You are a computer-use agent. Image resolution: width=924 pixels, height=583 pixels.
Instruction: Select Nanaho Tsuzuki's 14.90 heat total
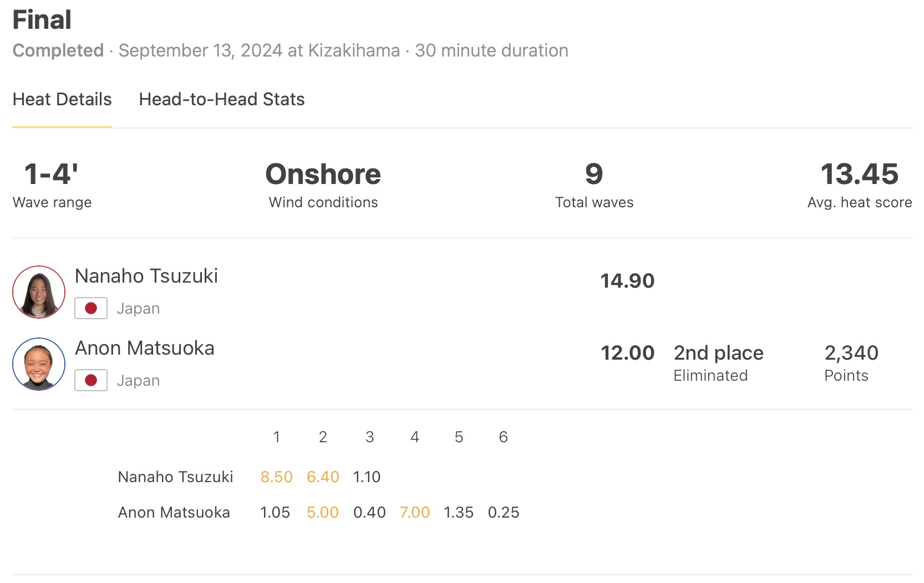pos(627,281)
